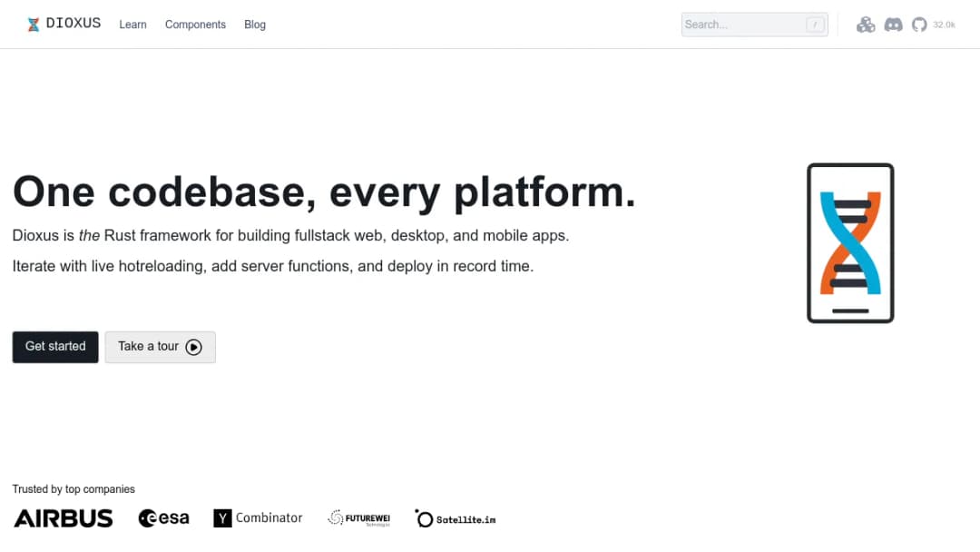Click the Take a tour button
Viewport: 980px width, 552px height.
click(160, 347)
